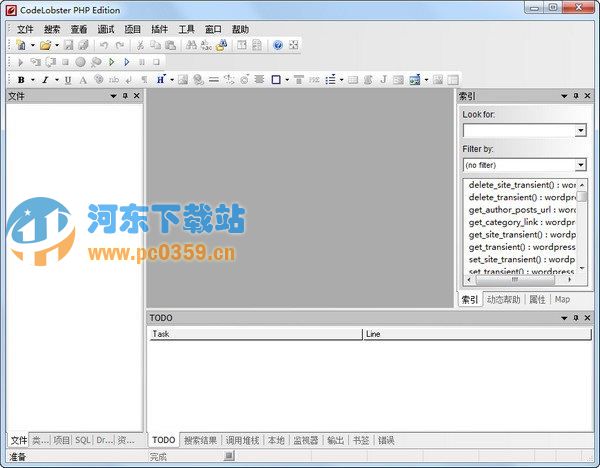The width and height of the screenshot is (600, 468).
Task: Click the blue Debug arrow icon
Action: (127, 62)
